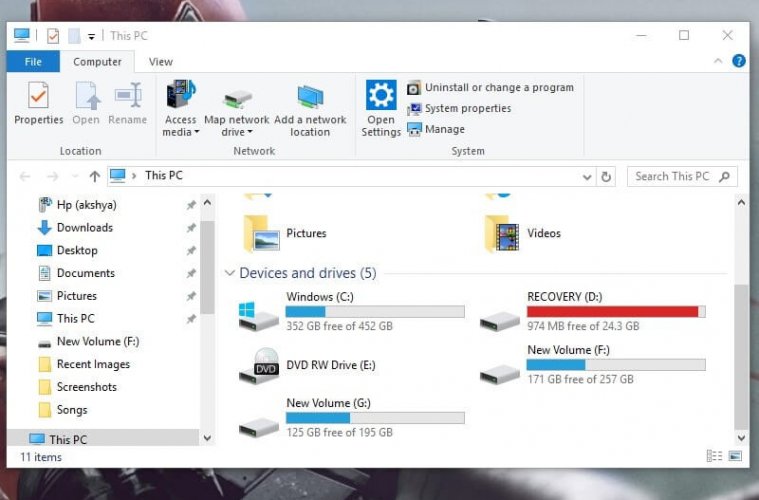Unpin Hp (akshya) from Quick access
Viewport: 759px width, 500px height.
[x=191, y=205]
